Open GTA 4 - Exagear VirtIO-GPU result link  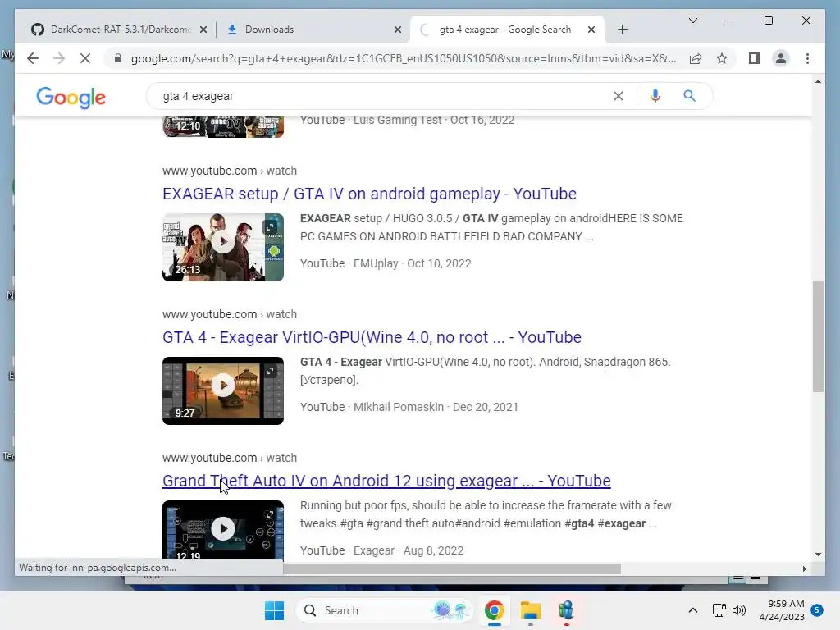[372, 337]
